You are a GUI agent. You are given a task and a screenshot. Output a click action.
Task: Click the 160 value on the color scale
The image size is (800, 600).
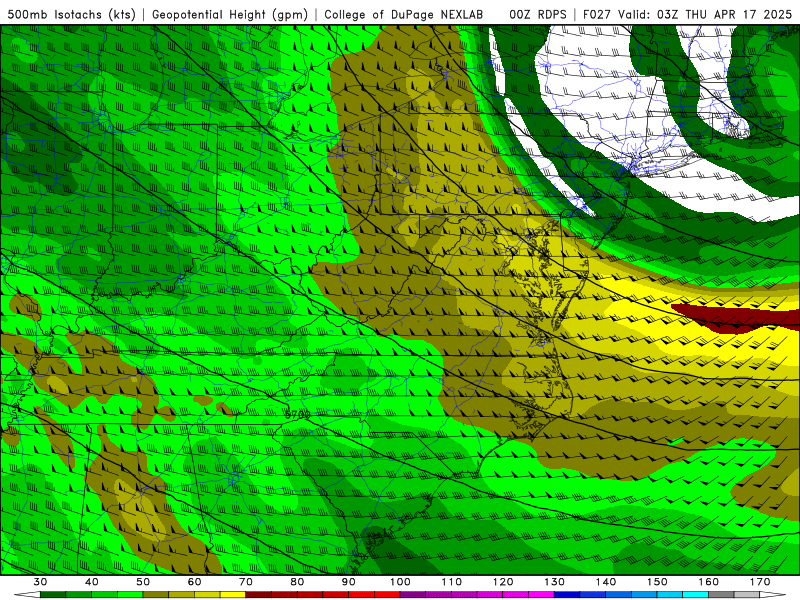click(709, 582)
